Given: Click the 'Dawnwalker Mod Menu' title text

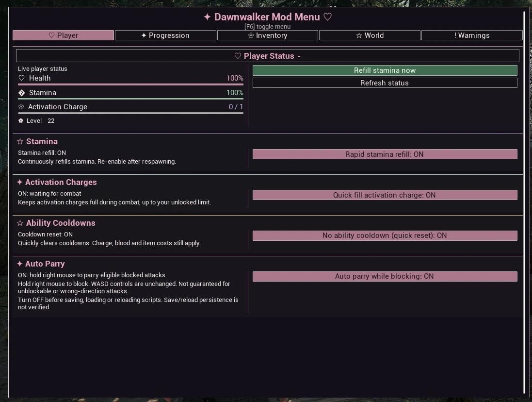Looking at the screenshot, I should tap(267, 17).
